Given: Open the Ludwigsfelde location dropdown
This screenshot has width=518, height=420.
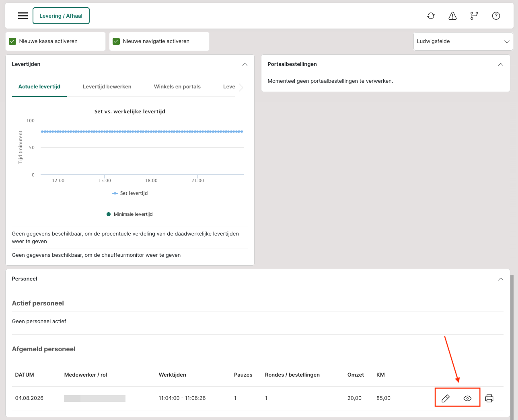Looking at the screenshot, I should (x=463, y=41).
